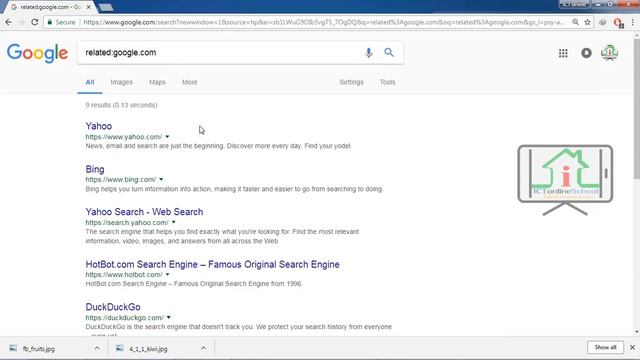Expand options for 4_1_1_kiwi.jpg download
640x360 pixels.
click(x=203, y=348)
